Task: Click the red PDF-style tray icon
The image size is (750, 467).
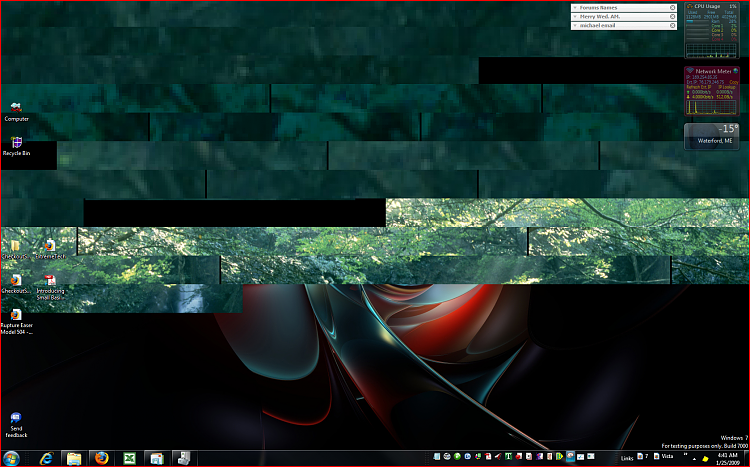Action: tap(487, 456)
